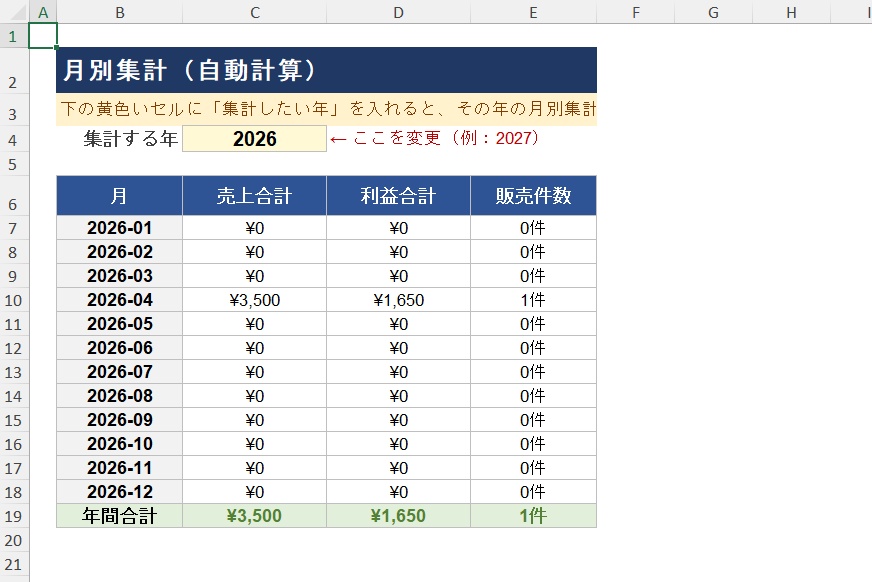The image size is (872, 582).
Task: Select the month cell 2026-11
Action: tap(120, 467)
